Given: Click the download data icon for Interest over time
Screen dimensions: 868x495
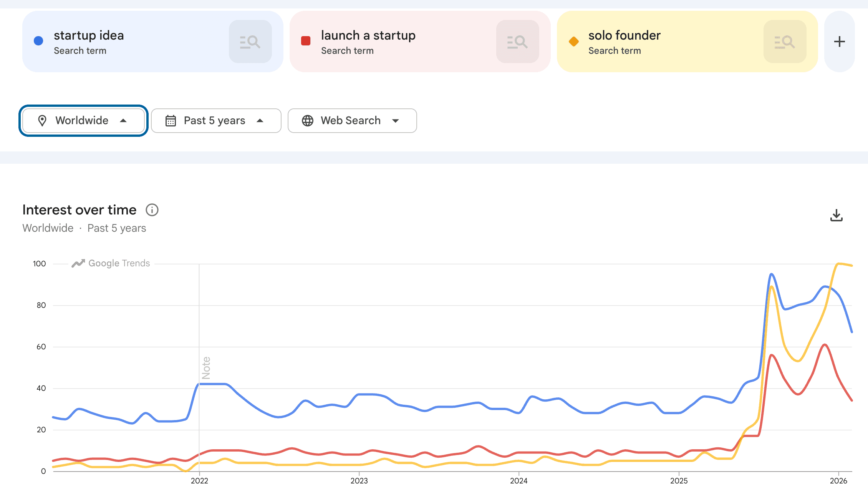Looking at the screenshot, I should pyautogui.click(x=836, y=215).
